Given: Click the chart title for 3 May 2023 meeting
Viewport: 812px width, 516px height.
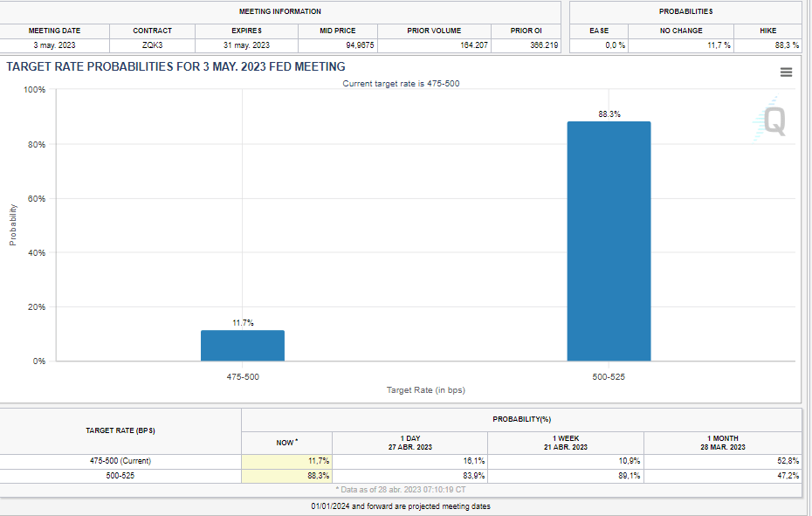Looking at the screenshot, I should (x=175, y=67).
